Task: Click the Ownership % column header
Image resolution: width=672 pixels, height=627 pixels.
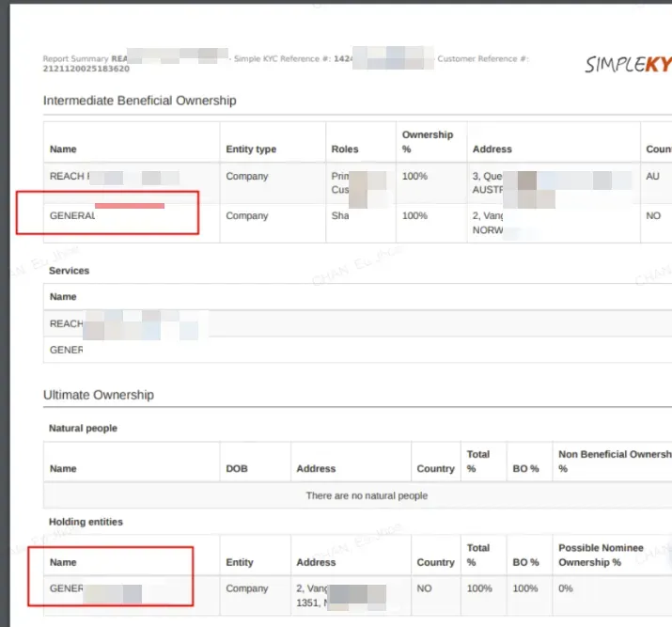Action: pyautogui.click(x=427, y=142)
